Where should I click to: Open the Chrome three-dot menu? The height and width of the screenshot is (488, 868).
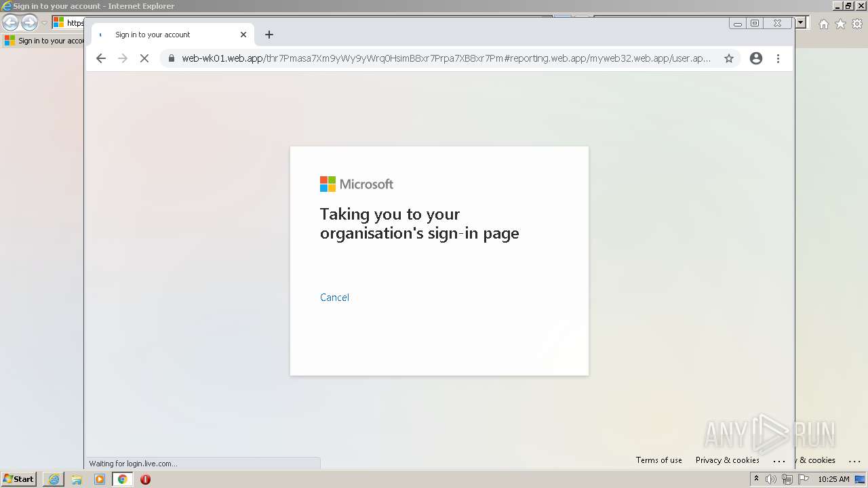(778, 58)
